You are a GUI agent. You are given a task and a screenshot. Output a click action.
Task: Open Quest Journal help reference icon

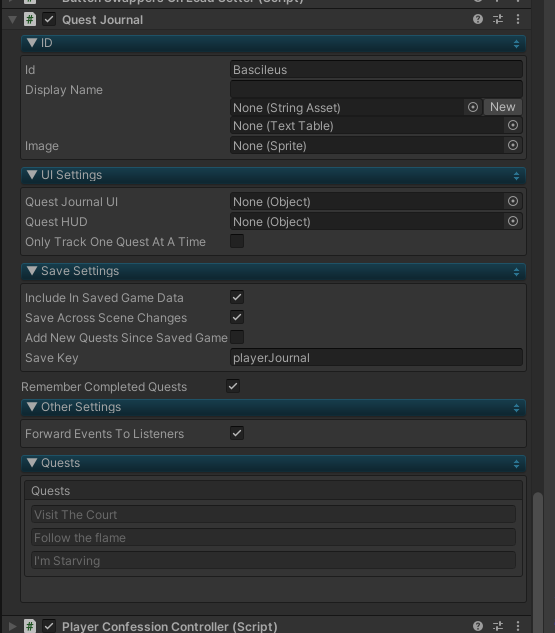[x=478, y=19]
